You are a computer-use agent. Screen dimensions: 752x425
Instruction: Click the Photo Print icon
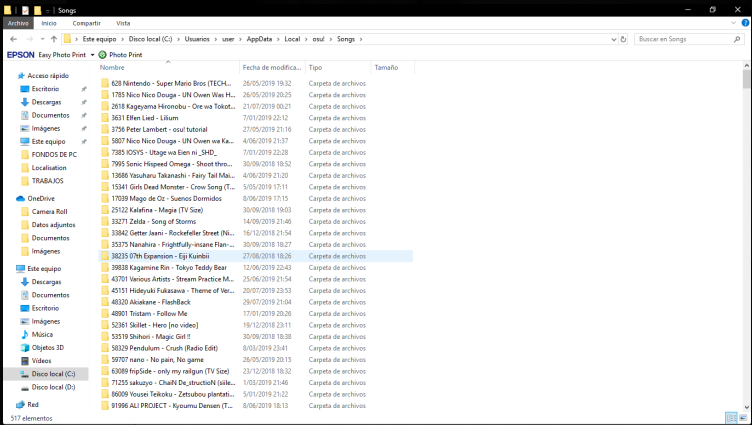(x=102, y=55)
